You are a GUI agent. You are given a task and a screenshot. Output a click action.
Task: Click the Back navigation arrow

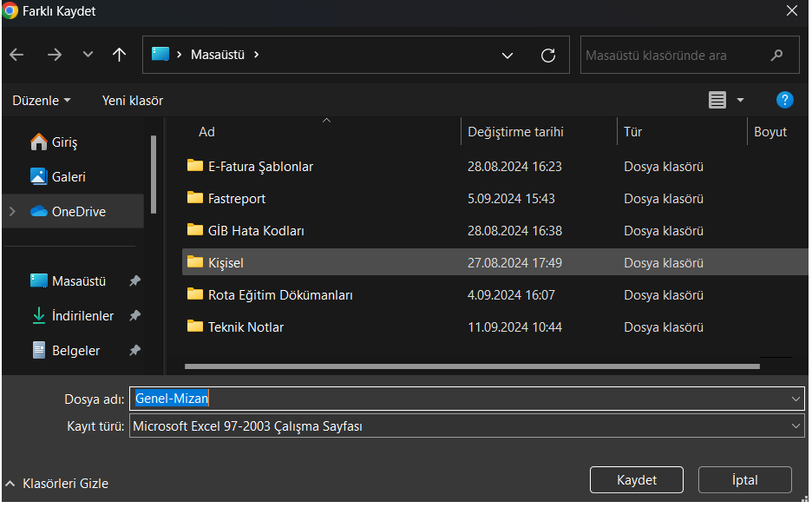(x=16, y=55)
